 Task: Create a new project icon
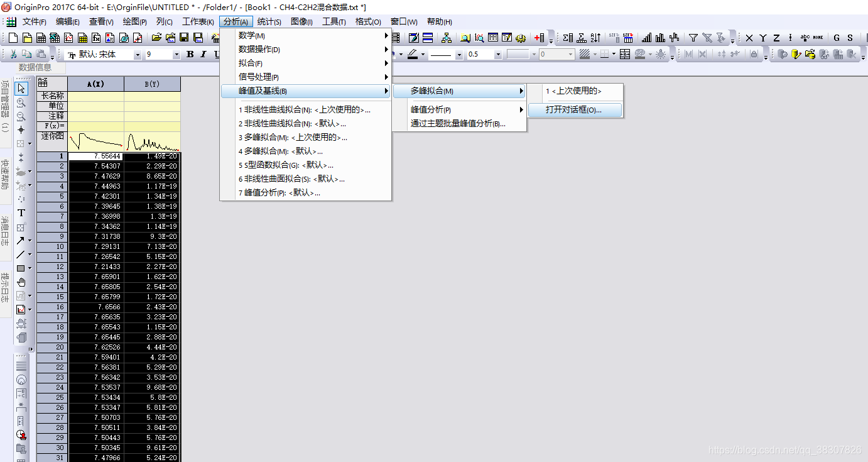(13, 38)
